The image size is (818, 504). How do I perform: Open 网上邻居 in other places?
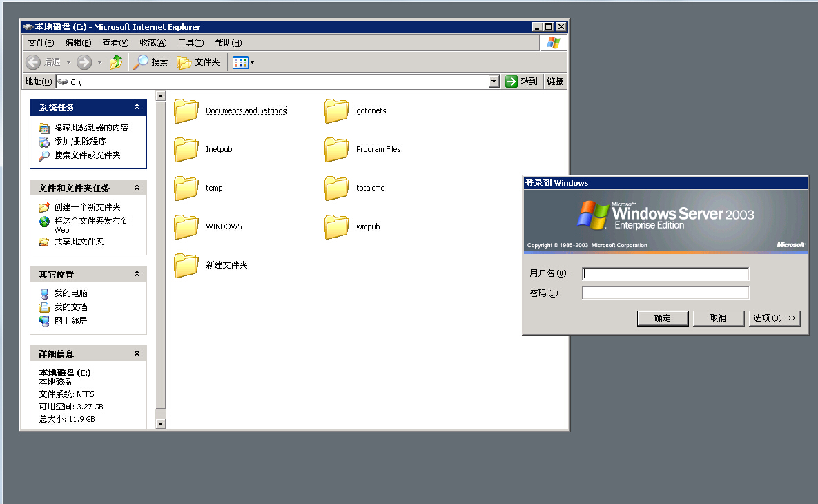[70, 321]
